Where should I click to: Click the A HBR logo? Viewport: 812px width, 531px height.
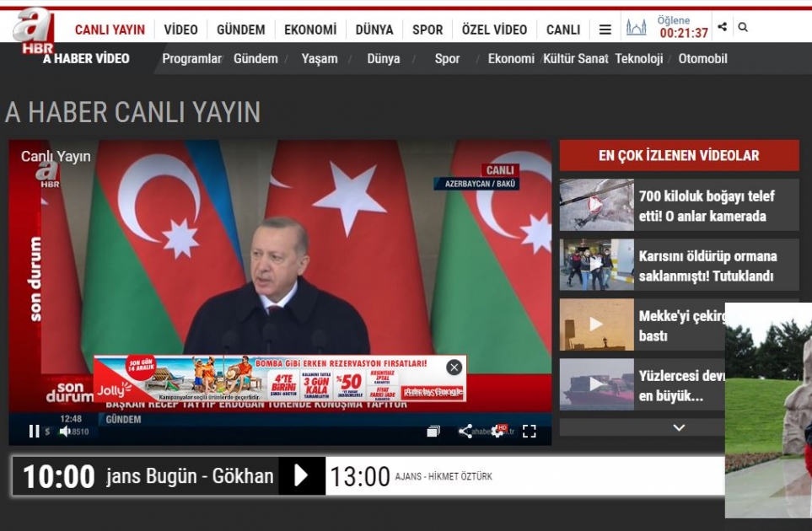click(34, 31)
